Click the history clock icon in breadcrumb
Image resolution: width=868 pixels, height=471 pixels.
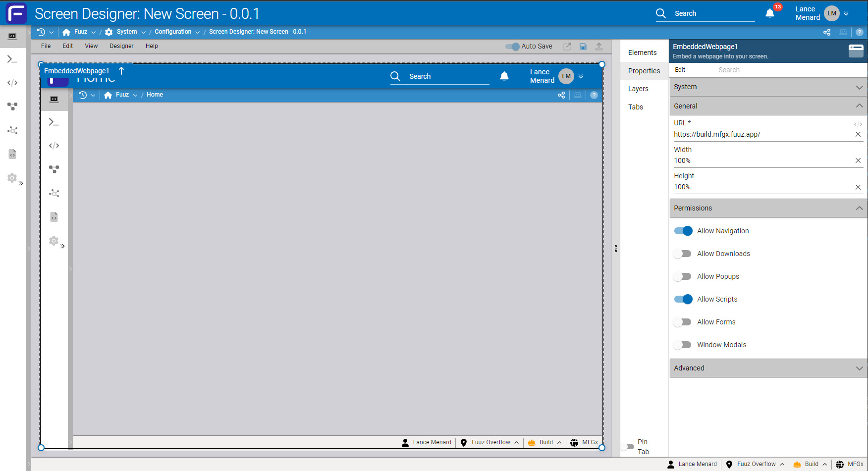click(41, 32)
